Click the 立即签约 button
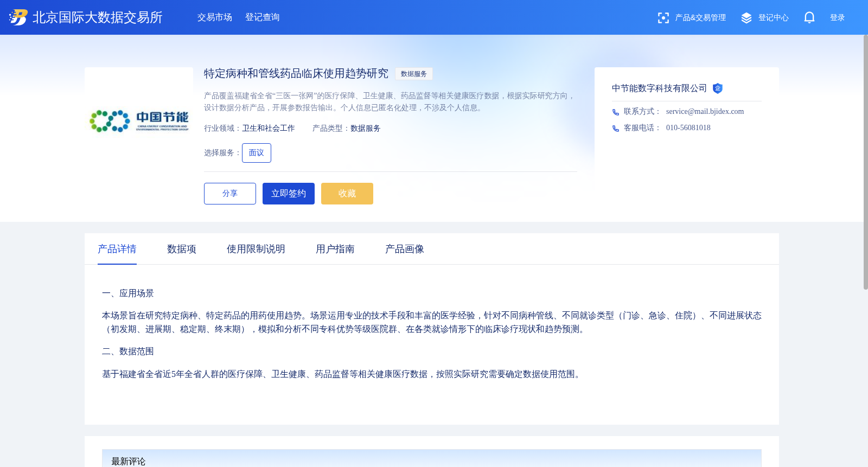 tap(289, 194)
